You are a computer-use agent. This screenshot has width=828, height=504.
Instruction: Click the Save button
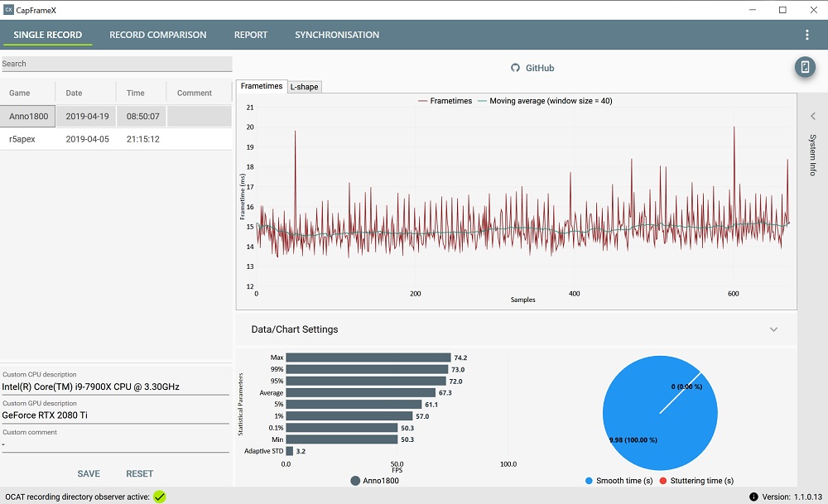(x=89, y=473)
